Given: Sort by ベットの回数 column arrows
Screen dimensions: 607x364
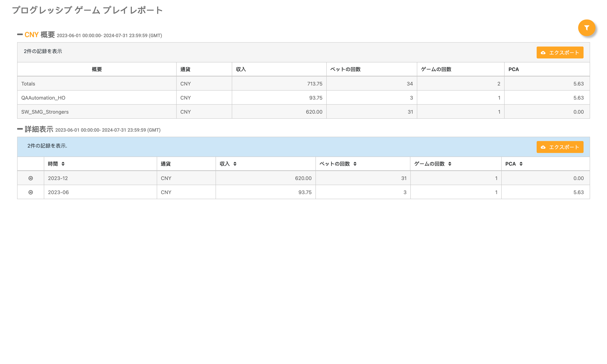Looking at the screenshot, I should tap(355, 164).
